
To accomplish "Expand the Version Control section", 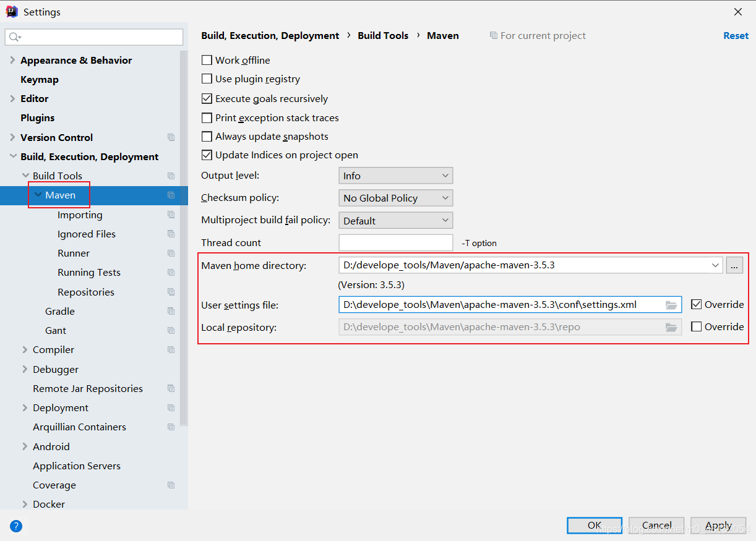I will (x=12, y=137).
